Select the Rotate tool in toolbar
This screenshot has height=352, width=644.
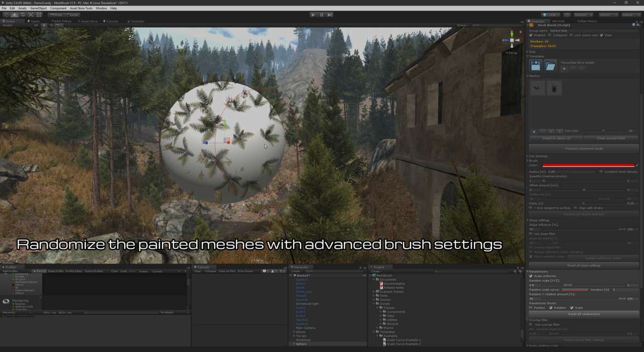point(23,14)
